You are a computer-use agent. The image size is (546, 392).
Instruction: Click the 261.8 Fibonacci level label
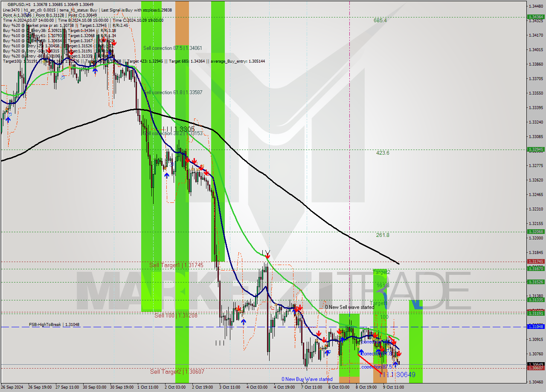point(383,235)
